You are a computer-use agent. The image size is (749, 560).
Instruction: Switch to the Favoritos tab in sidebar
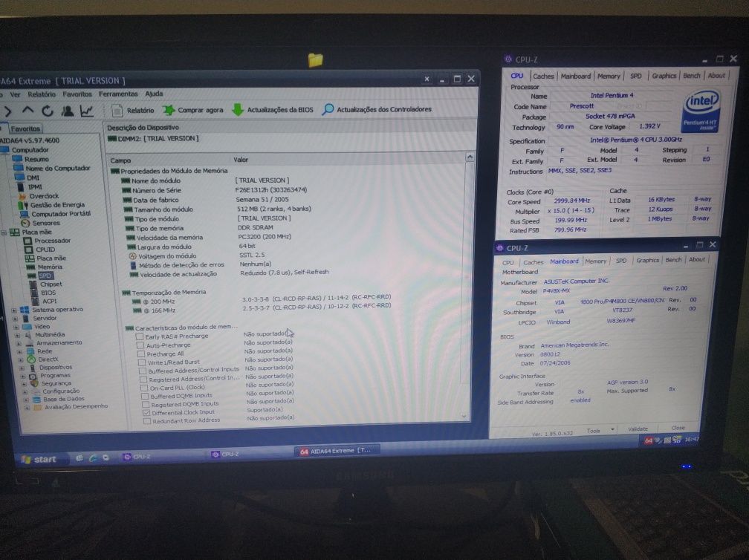[25, 128]
